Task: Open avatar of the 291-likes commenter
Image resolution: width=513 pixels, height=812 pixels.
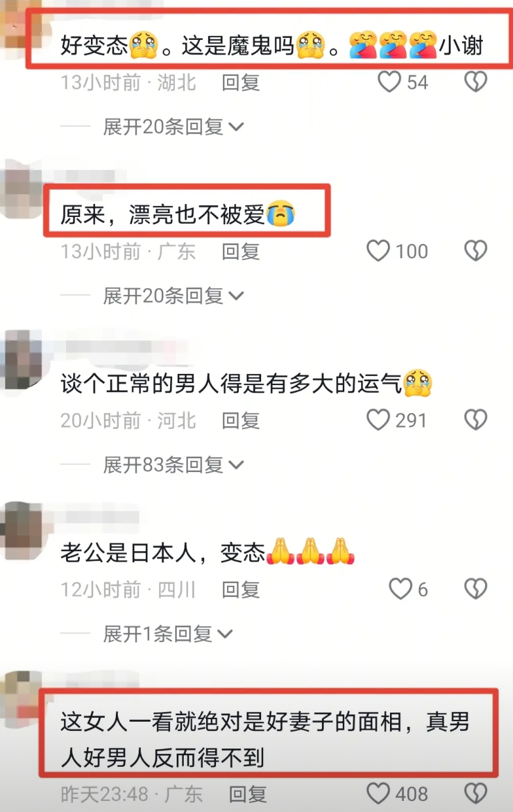Action: (x=22, y=358)
